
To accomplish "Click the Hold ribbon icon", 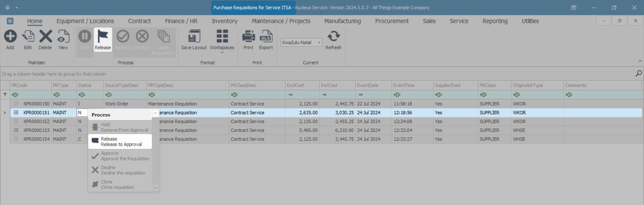I will coord(85,36).
